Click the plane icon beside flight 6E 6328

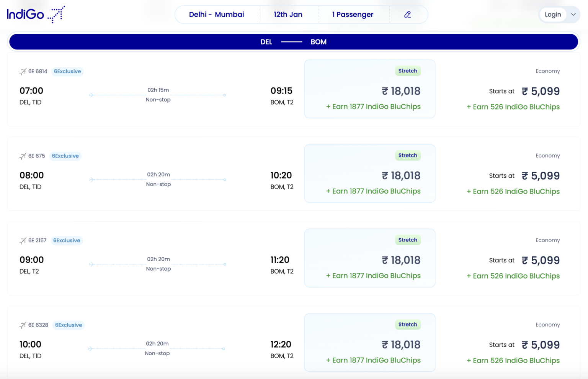point(23,325)
